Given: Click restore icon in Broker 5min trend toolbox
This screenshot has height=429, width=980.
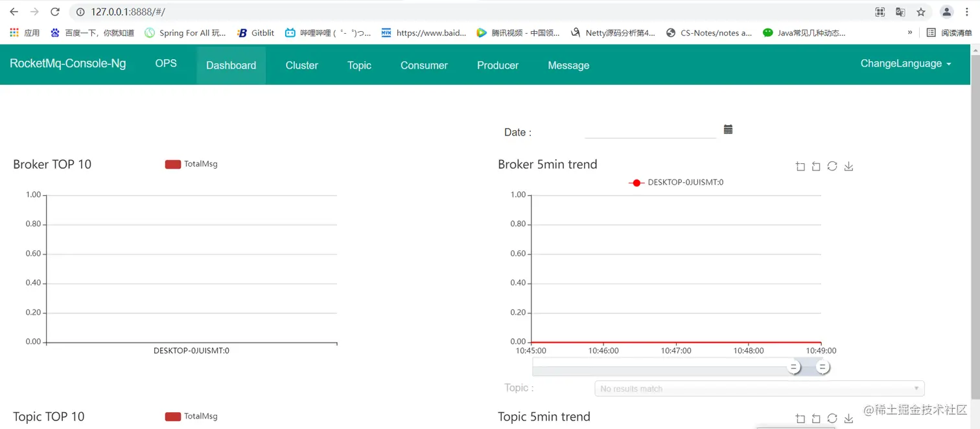Looking at the screenshot, I should tap(832, 167).
